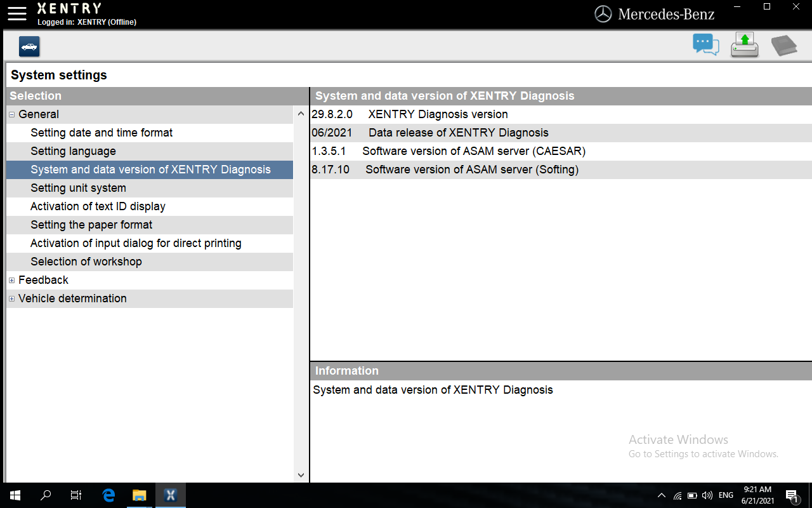Image resolution: width=812 pixels, height=508 pixels.
Task: Click the General tree label
Action: [39, 114]
